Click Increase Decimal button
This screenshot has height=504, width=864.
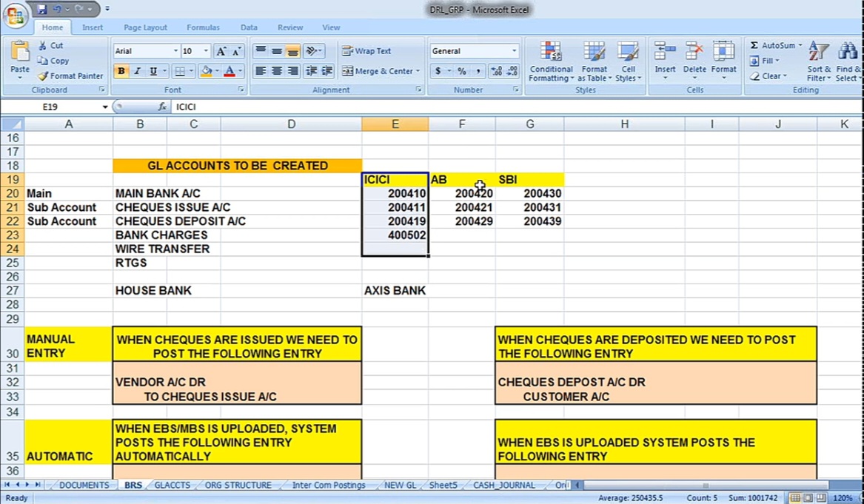(497, 71)
